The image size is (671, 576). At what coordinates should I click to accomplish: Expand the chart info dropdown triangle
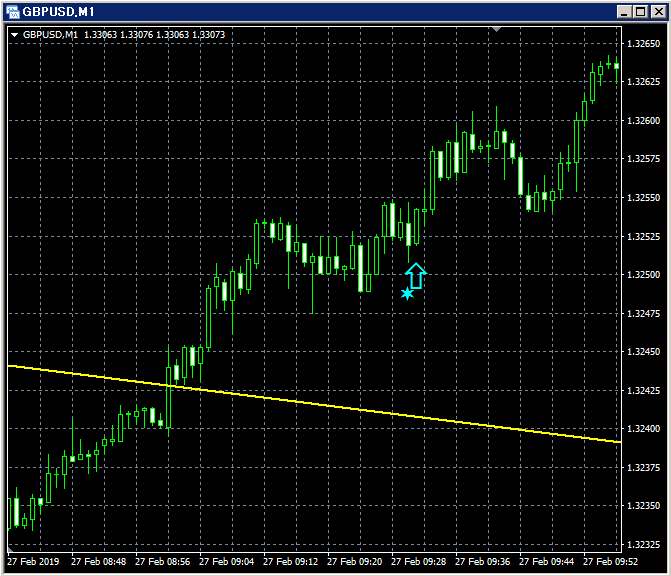tap(15, 35)
